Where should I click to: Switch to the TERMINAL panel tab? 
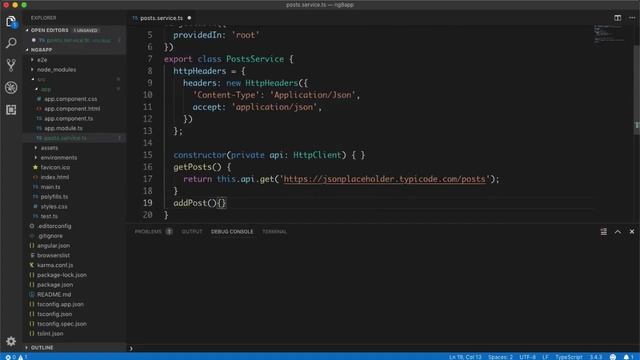[x=274, y=231]
